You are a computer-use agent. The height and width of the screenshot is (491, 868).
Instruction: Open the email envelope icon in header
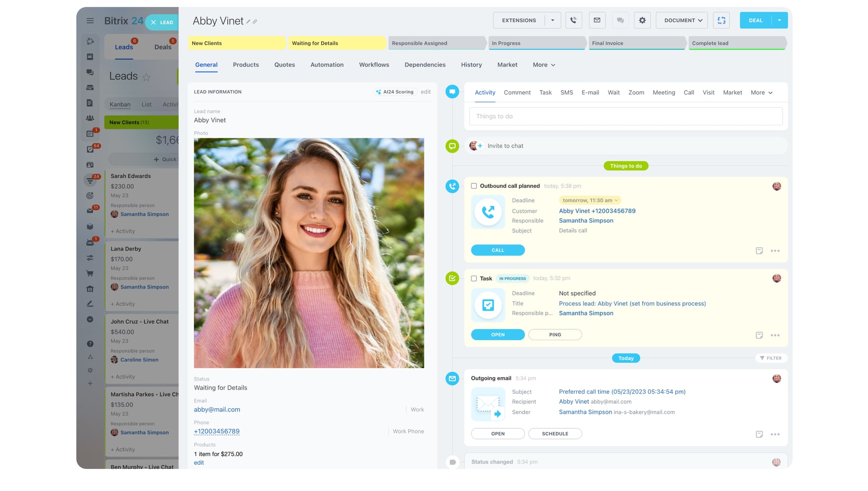tap(597, 20)
